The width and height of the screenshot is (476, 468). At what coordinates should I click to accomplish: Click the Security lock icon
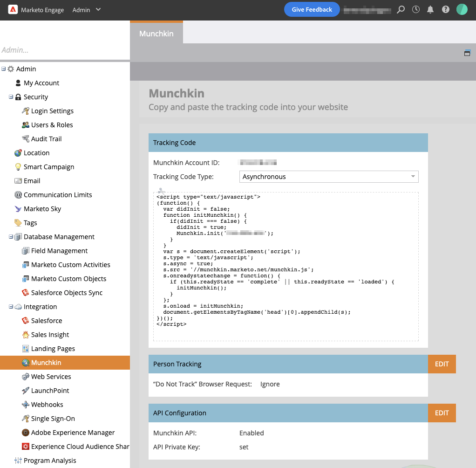18,97
